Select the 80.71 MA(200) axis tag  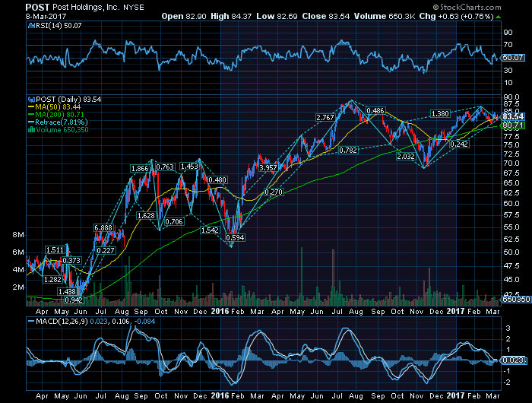pyautogui.click(x=512, y=125)
